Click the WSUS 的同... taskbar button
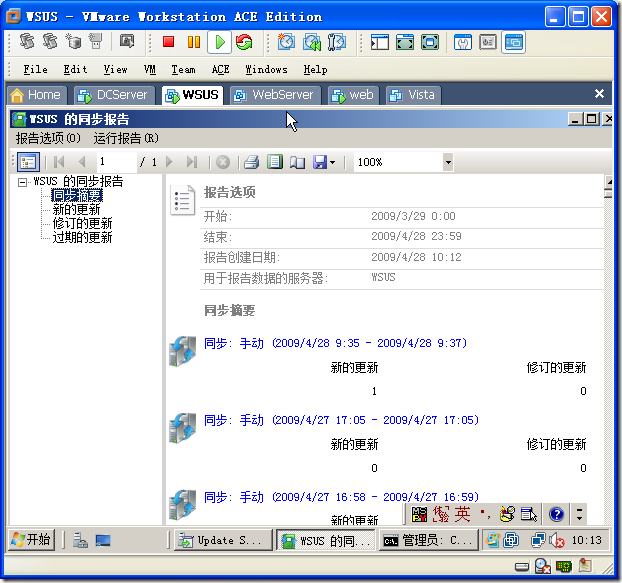622x583 pixels. click(326, 540)
